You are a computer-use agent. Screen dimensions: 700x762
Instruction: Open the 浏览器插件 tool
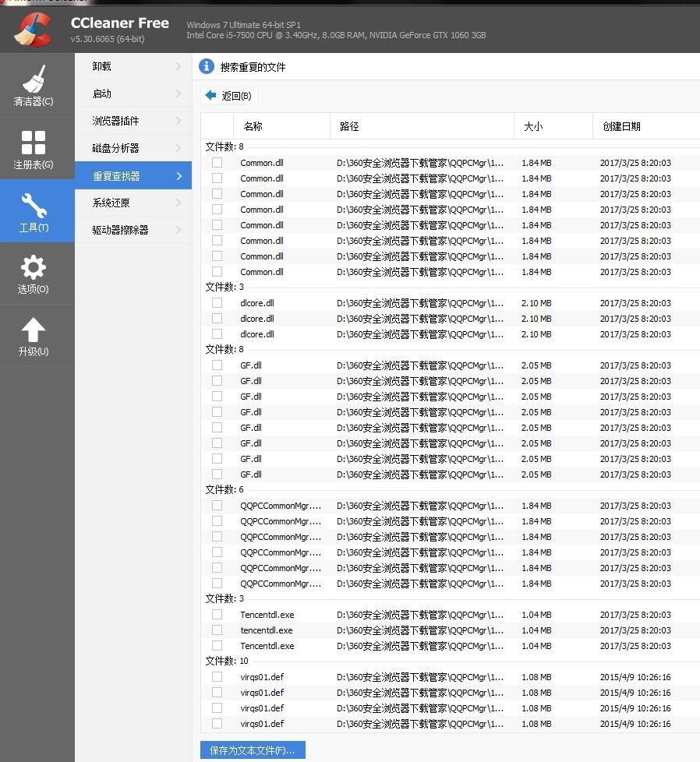133,121
